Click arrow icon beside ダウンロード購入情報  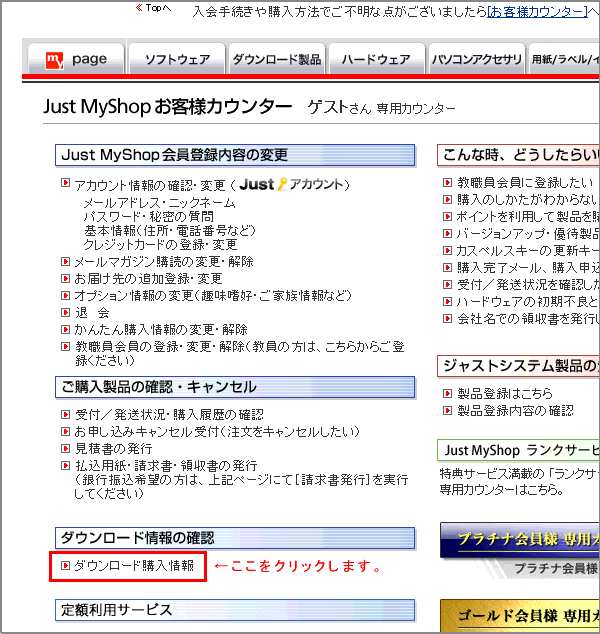coord(66,567)
